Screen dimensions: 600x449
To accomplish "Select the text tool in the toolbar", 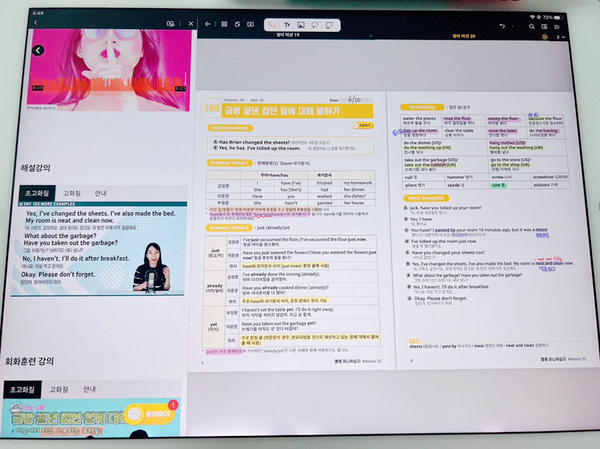I will click(x=287, y=25).
